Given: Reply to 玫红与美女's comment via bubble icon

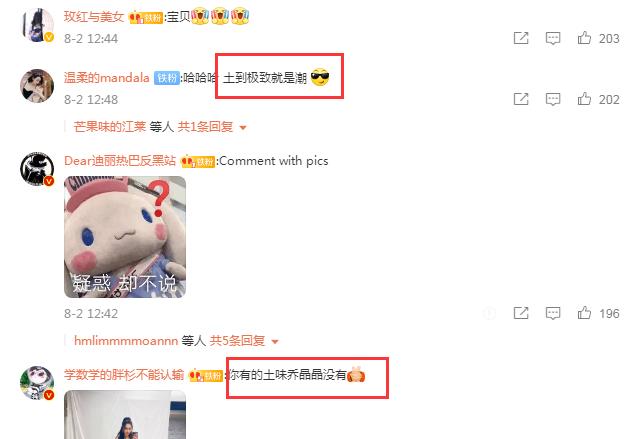Looking at the screenshot, I should [x=553, y=38].
